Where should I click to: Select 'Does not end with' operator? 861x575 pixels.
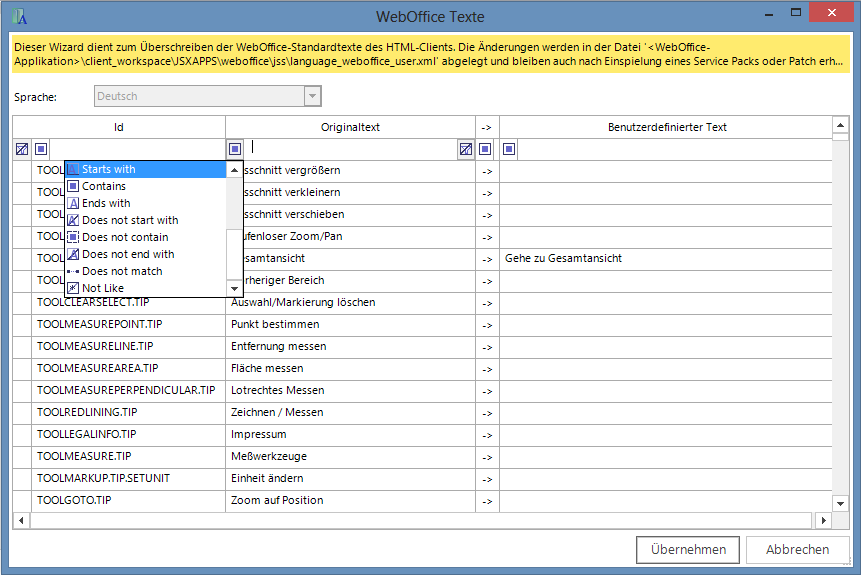pyautogui.click(x=128, y=254)
